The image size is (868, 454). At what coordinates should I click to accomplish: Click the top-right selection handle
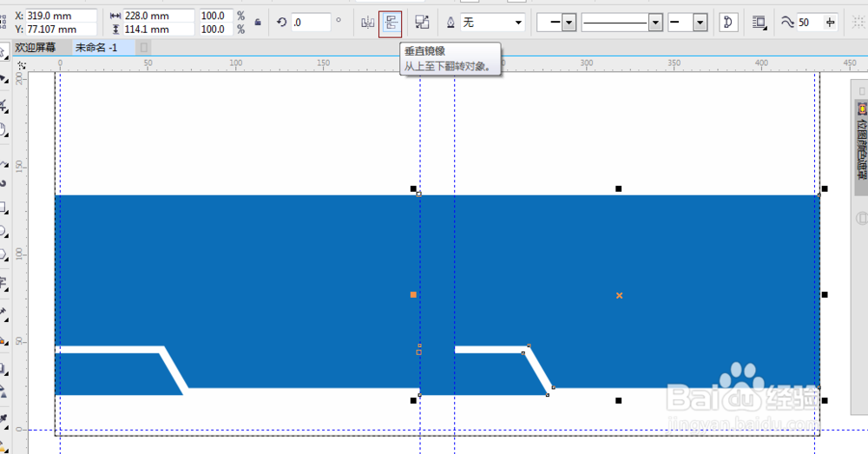(825, 188)
